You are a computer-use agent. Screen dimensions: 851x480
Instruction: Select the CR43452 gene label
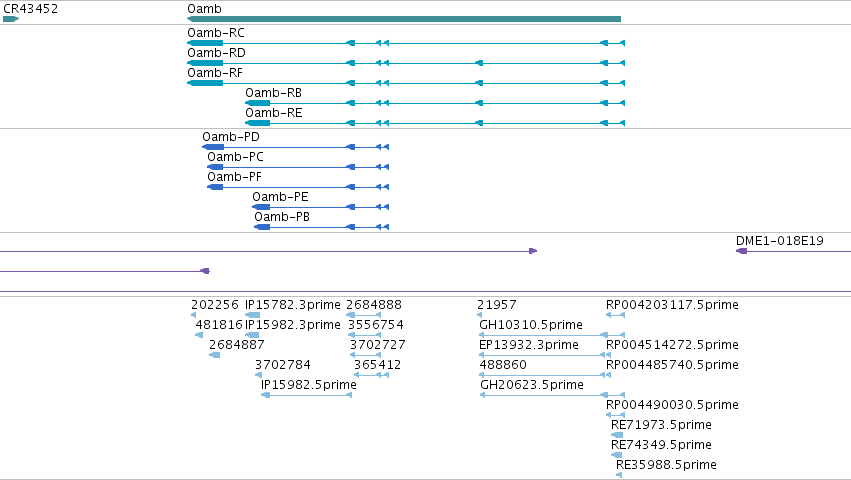[30, 9]
